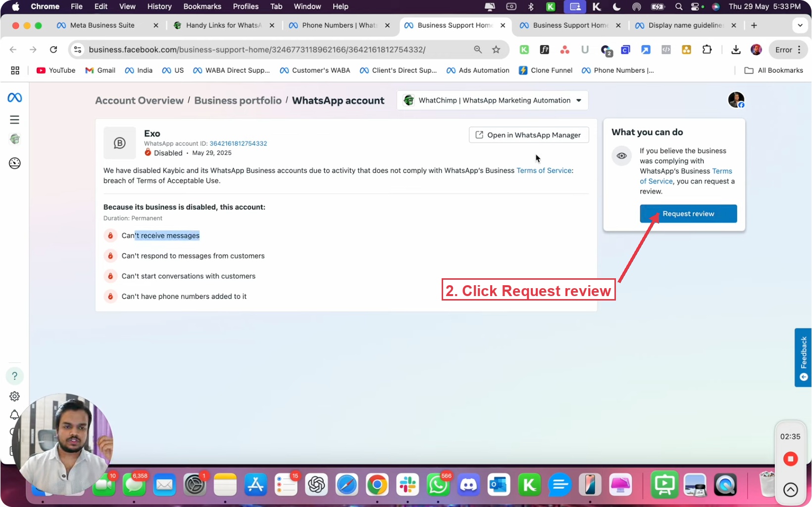Go back to the previous page
The height and width of the screenshot is (507, 812).
coord(13,50)
